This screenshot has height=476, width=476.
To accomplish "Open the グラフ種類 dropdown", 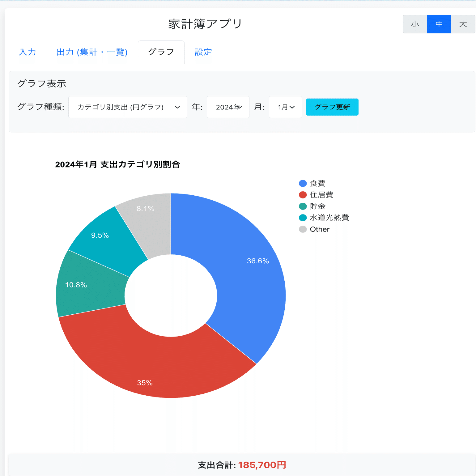I will point(127,107).
